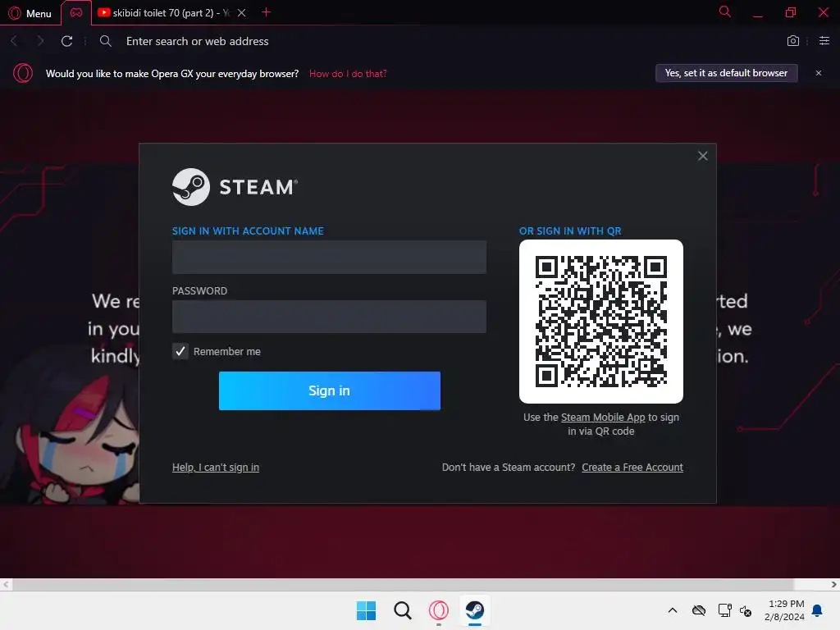Click the address bar search icon
The width and height of the screenshot is (840, 630).
(x=106, y=41)
